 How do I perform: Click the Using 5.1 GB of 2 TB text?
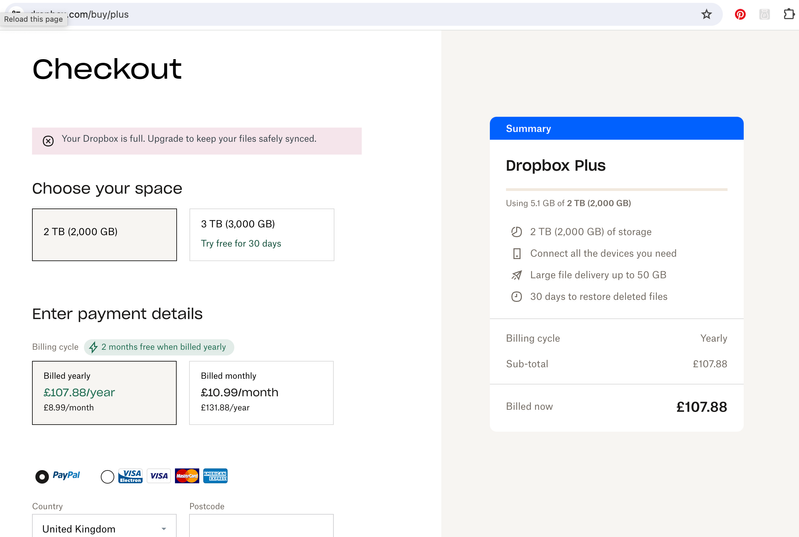tap(568, 203)
